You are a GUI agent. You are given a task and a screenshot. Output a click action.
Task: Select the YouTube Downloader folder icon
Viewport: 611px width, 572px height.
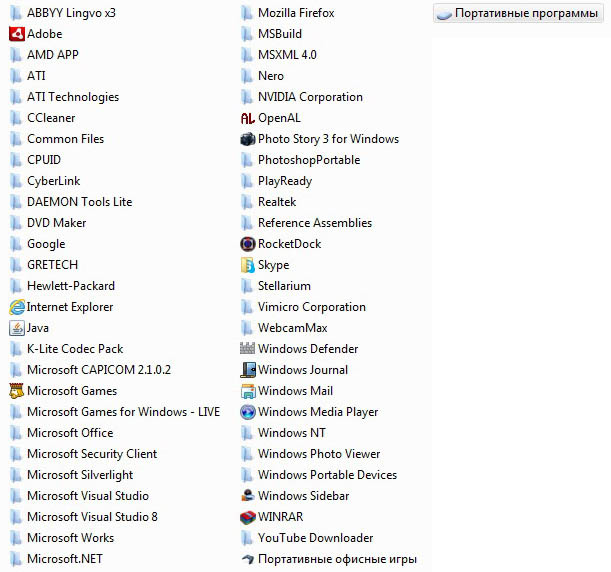pyautogui.click(x=247, y=538)
